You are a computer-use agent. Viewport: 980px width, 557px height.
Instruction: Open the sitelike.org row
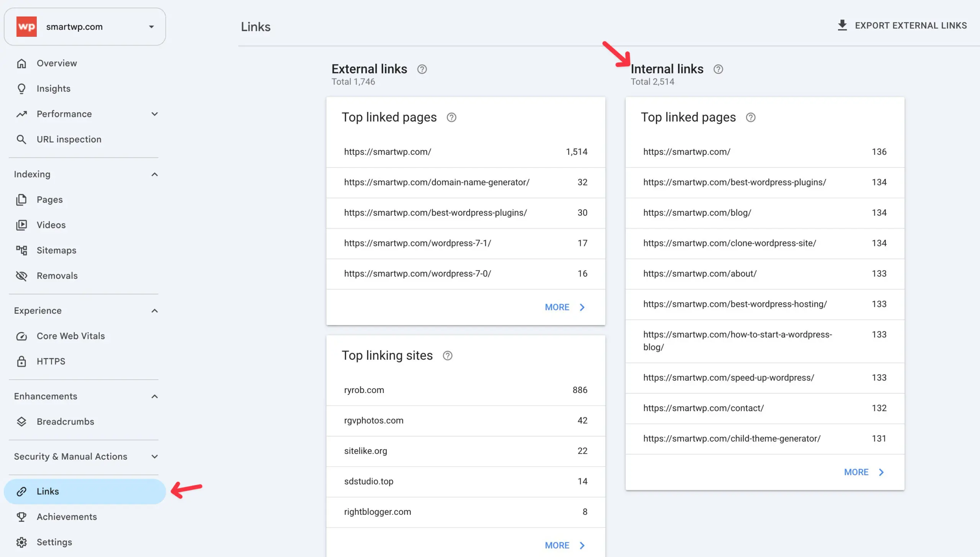[465, 451]
